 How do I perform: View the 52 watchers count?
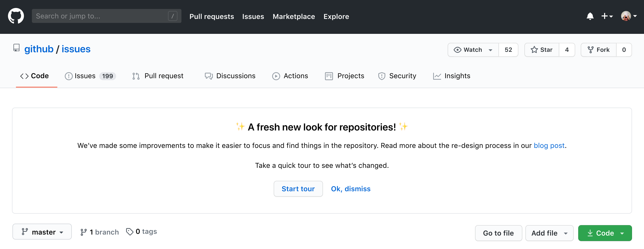click(508, 50)
